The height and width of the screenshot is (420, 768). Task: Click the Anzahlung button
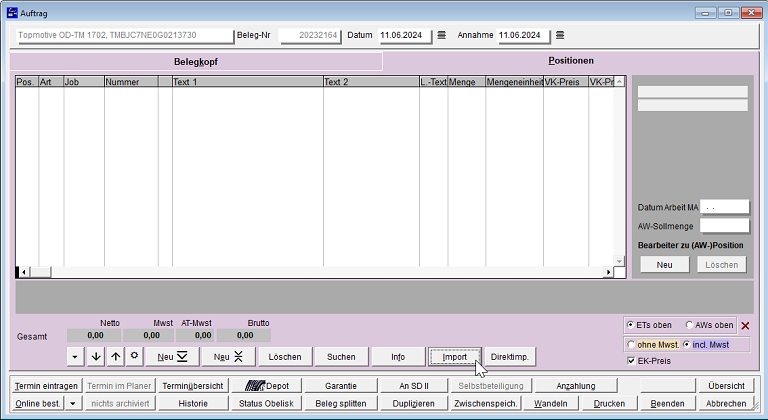point(576,386)
